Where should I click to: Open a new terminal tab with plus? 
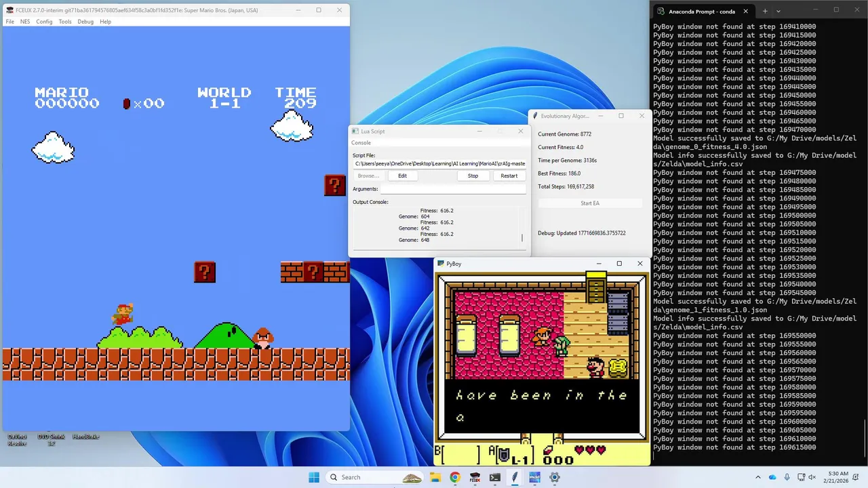[x=764, y=11]
